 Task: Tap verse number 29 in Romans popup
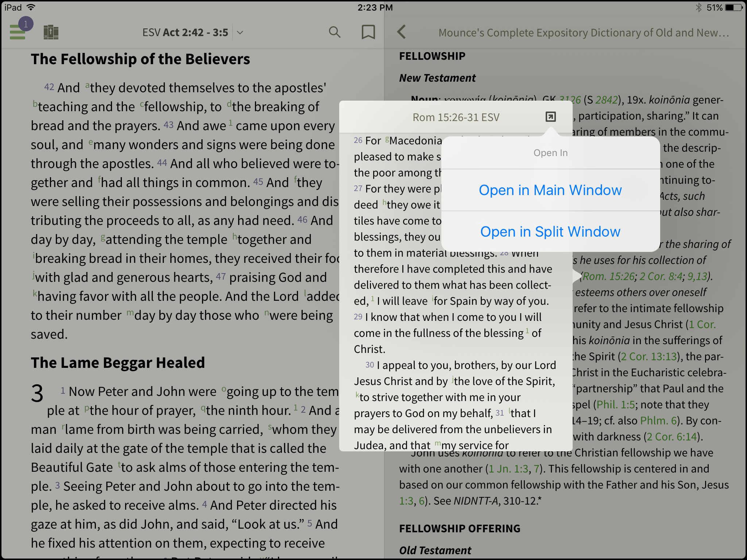click(x=358, y=316)
